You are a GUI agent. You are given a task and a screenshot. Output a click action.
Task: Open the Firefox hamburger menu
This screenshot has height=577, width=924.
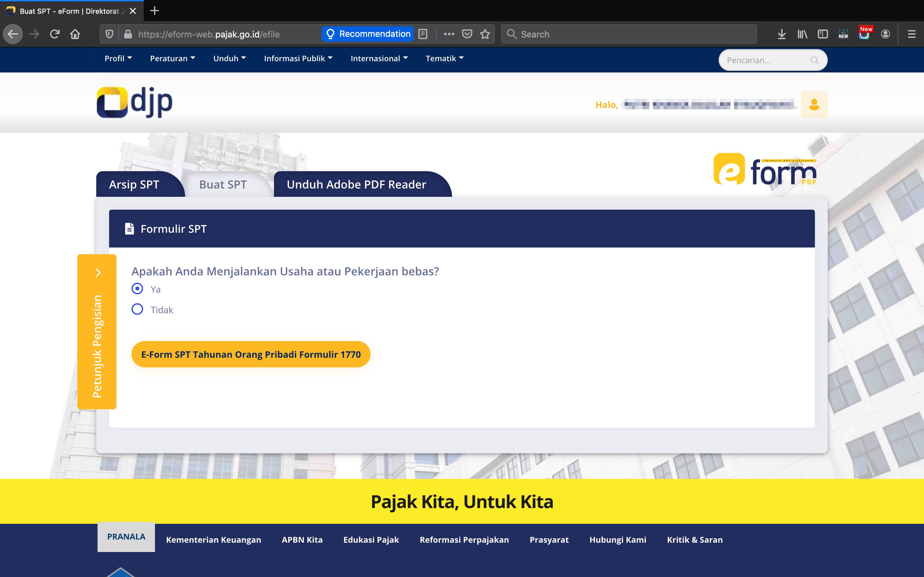click(911, 34)
